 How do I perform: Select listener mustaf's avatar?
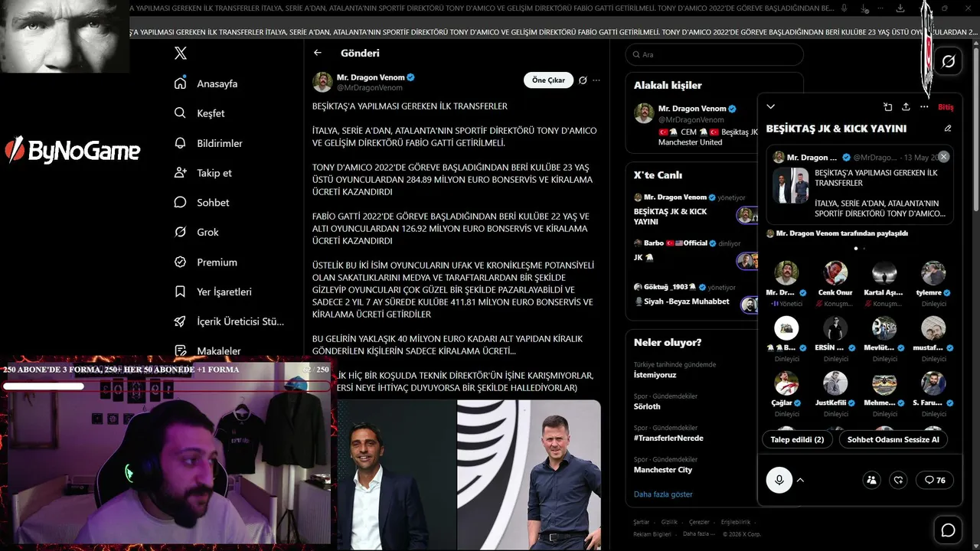pos(933,328)
